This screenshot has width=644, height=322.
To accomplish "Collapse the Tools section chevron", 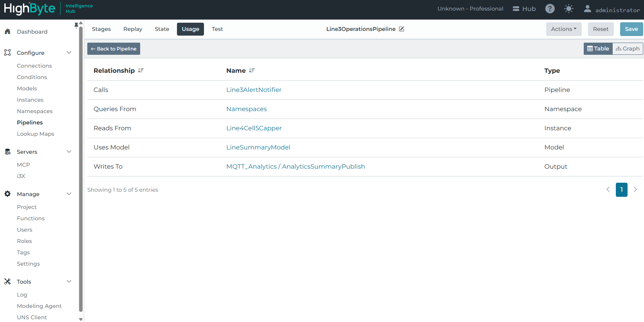I will point(69,282).
